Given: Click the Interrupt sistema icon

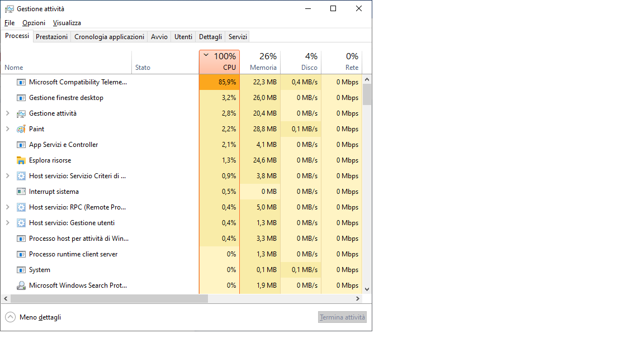Looking at the screenshot, I should point(21,191).
